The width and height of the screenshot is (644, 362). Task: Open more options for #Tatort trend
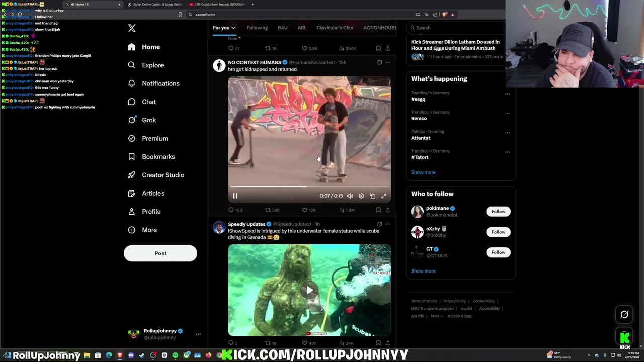click(x=507, y=152)
